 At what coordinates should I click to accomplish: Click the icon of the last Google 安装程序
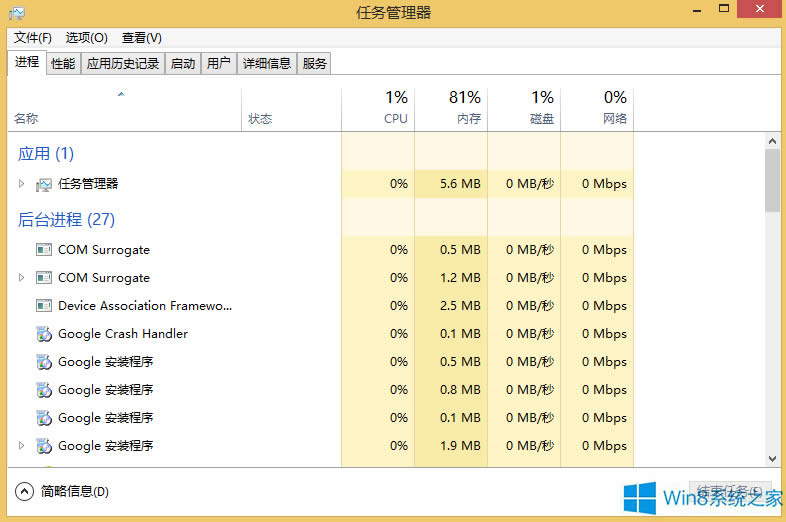[43, 446]
